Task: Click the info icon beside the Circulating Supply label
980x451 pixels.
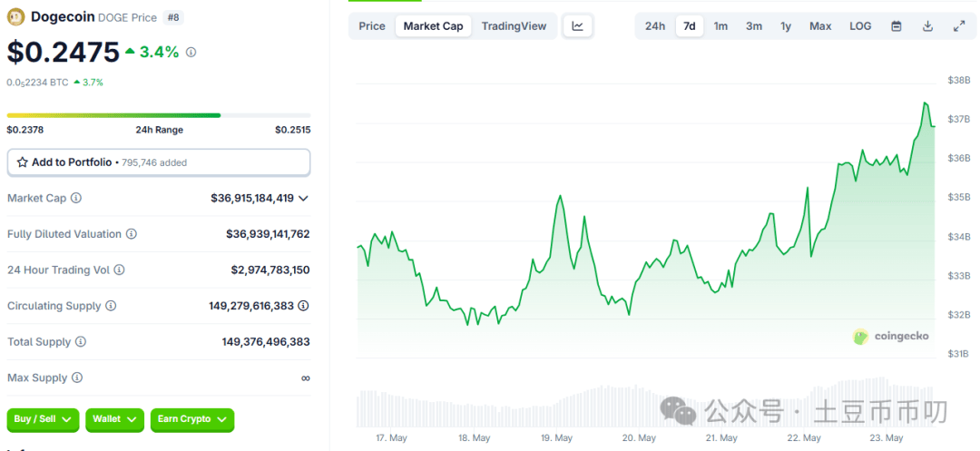Action: (x=111, y=306)
